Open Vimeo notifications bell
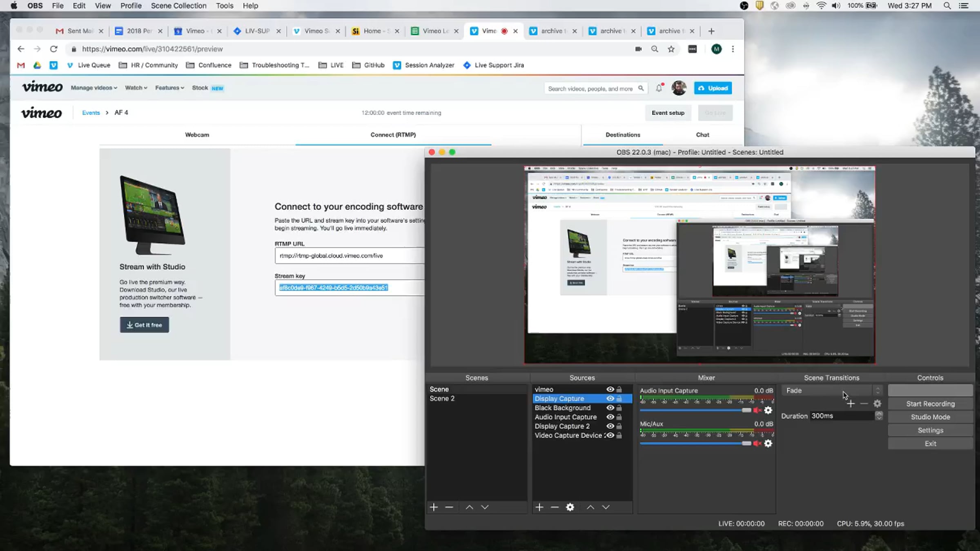 [x=659, y=88]
